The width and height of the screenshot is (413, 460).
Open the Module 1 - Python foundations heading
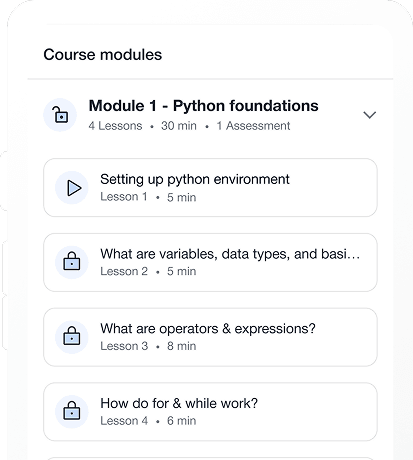tap(203, 106)
